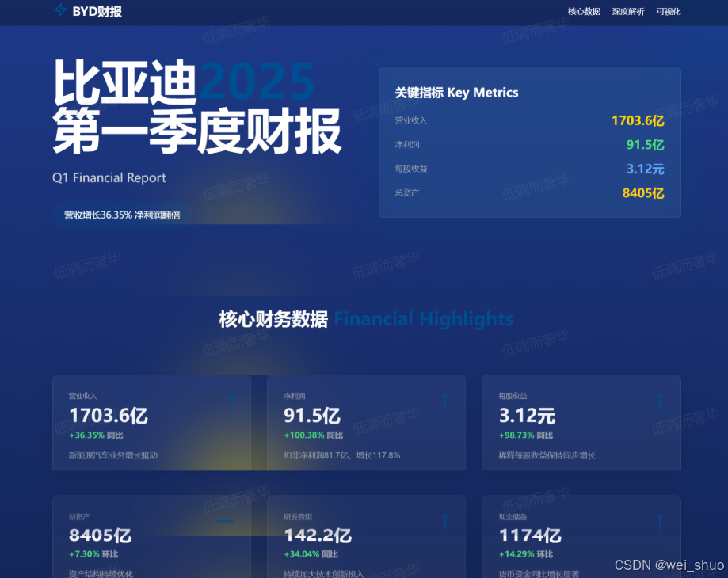Click the 第一季度财报 hero title line
This screenshot has height=578, width=728.
(197, 131)
